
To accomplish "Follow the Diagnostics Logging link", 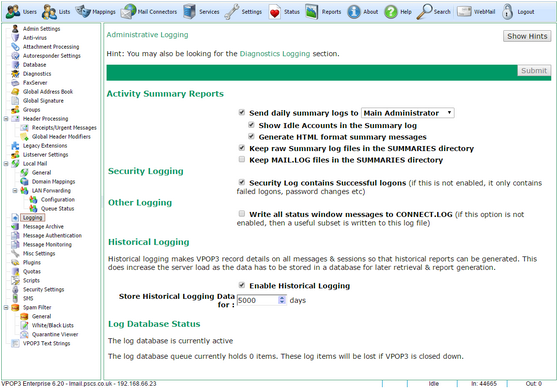I will (x=275, y=54).
